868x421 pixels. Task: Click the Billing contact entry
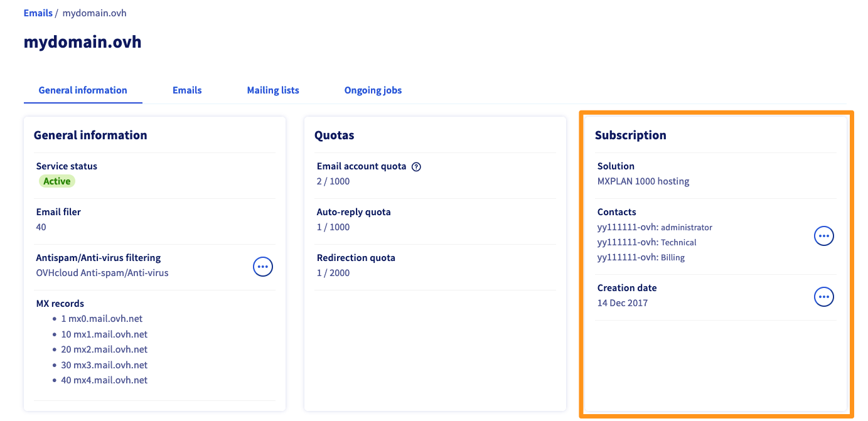click(x=641, y=258)
